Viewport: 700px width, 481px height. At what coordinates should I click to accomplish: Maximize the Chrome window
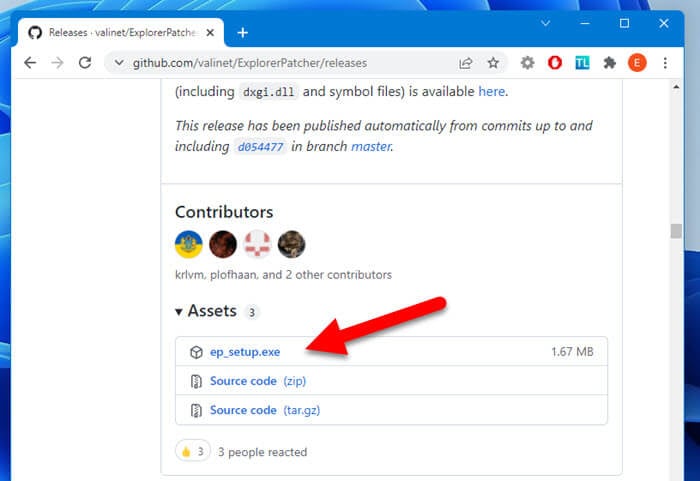(624, 23)
